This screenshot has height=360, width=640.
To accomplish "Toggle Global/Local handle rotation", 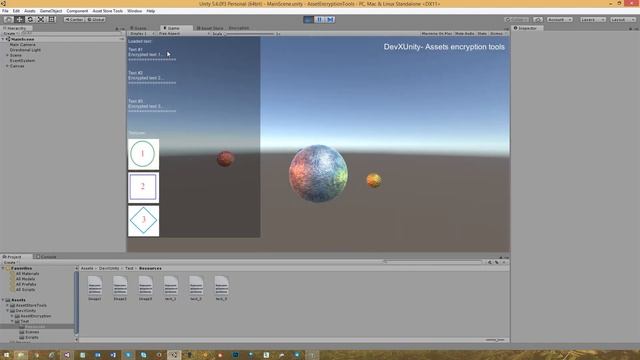I will coord(96,19).
